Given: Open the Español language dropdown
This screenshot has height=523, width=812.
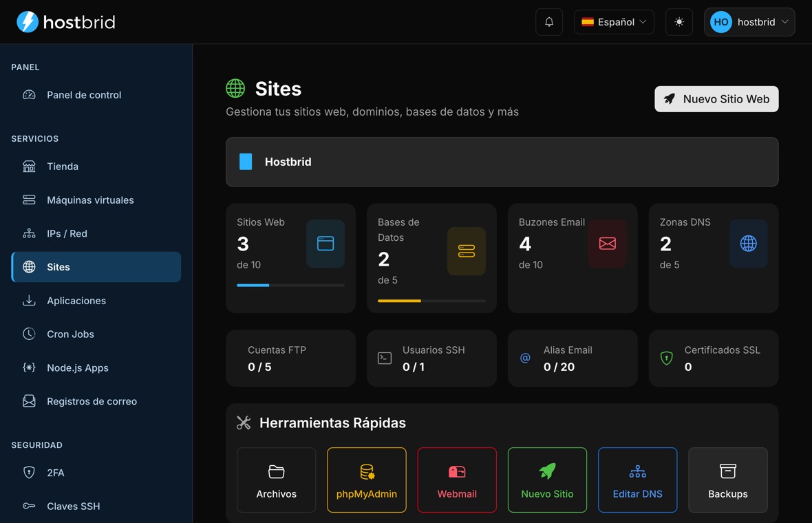Looking at the screenshot, I should point(614,22).
